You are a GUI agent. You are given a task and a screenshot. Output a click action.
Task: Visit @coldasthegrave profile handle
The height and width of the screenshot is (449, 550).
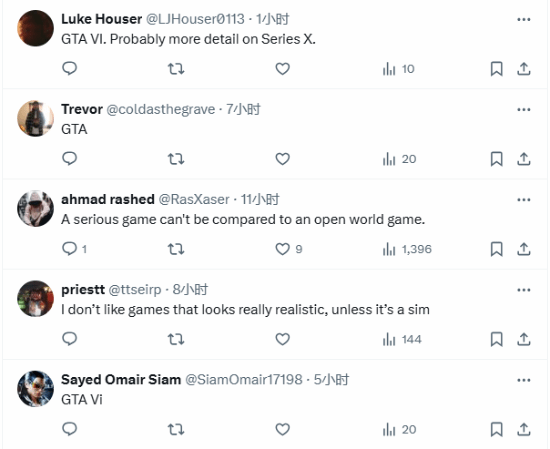[161, 109]
